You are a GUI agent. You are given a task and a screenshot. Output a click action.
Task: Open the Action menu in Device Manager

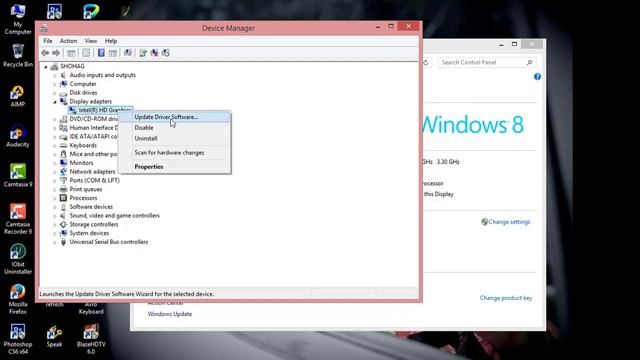click(x=68, y=41)
